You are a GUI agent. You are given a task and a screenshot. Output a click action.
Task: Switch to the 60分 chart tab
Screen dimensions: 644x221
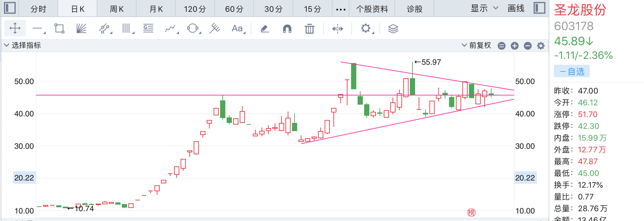[234, 9]
